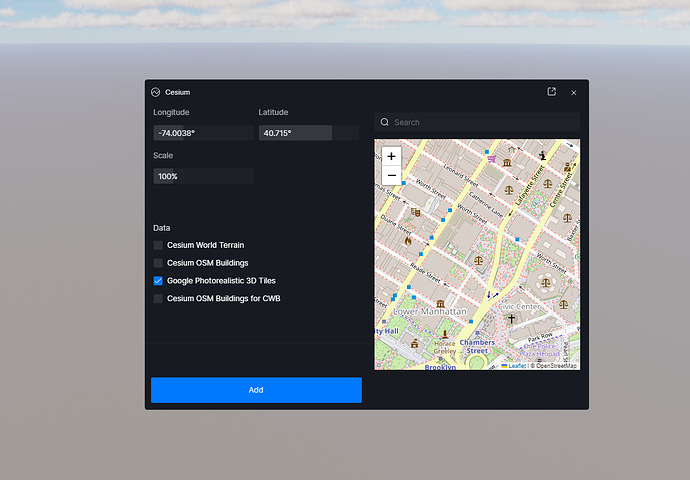Click the 'One Police Plaza Helipad' label

540,350
